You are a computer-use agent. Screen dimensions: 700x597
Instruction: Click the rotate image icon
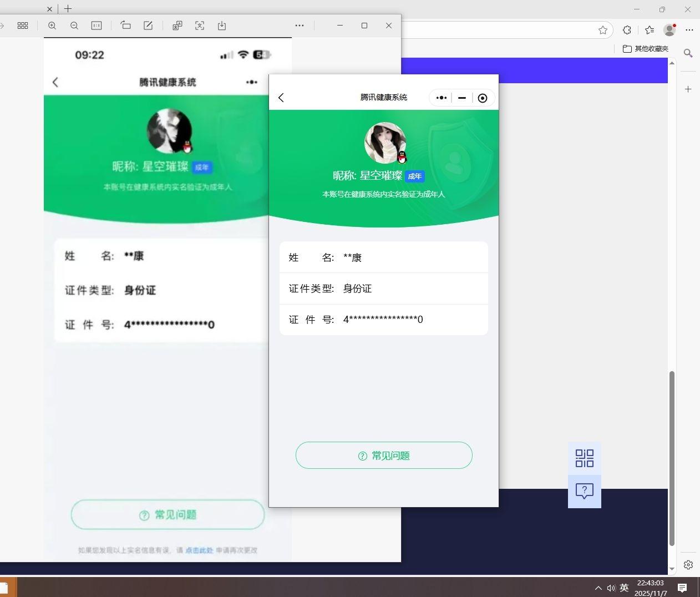(x=126, y=26)
